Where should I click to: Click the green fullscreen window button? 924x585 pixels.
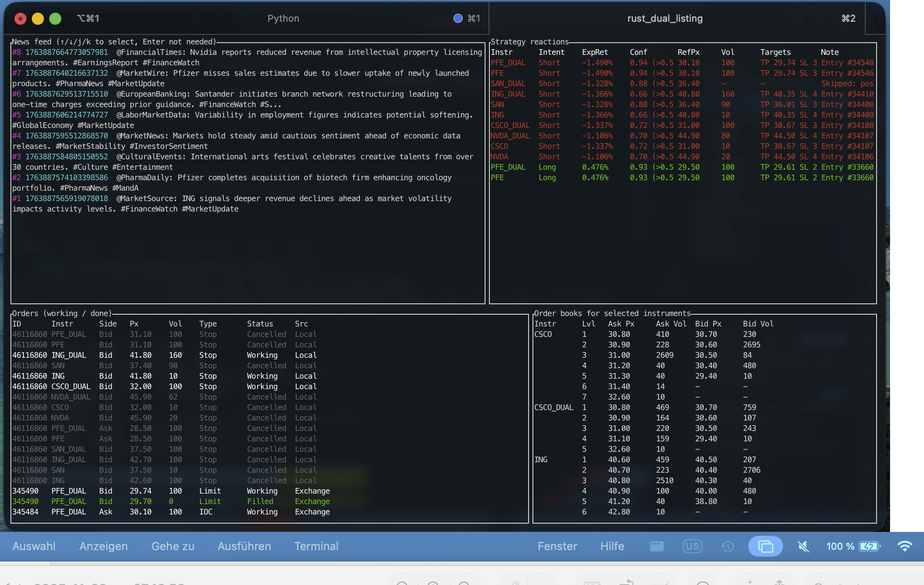(55, 18)
